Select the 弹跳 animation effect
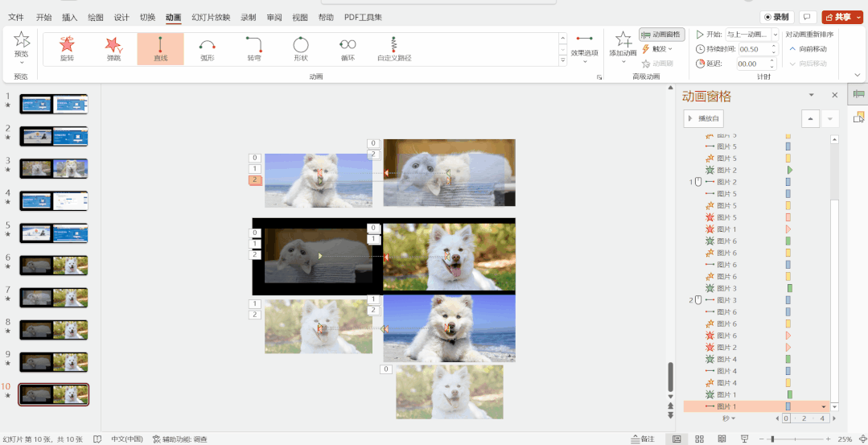868x445 pixels. [x=113, y=49]
